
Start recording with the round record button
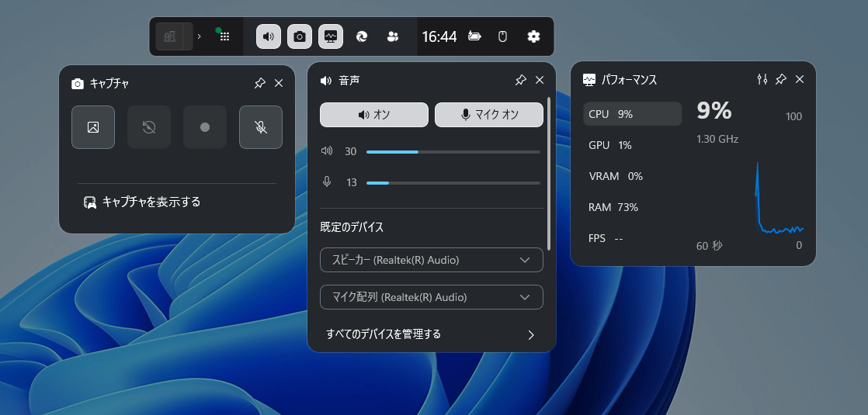click(205, 127)
